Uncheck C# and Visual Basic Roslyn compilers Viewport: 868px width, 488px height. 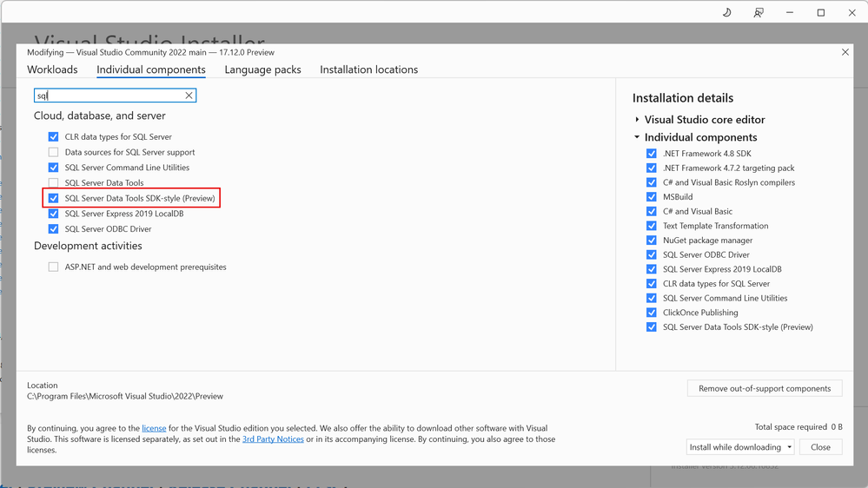(x=652, y=182)
